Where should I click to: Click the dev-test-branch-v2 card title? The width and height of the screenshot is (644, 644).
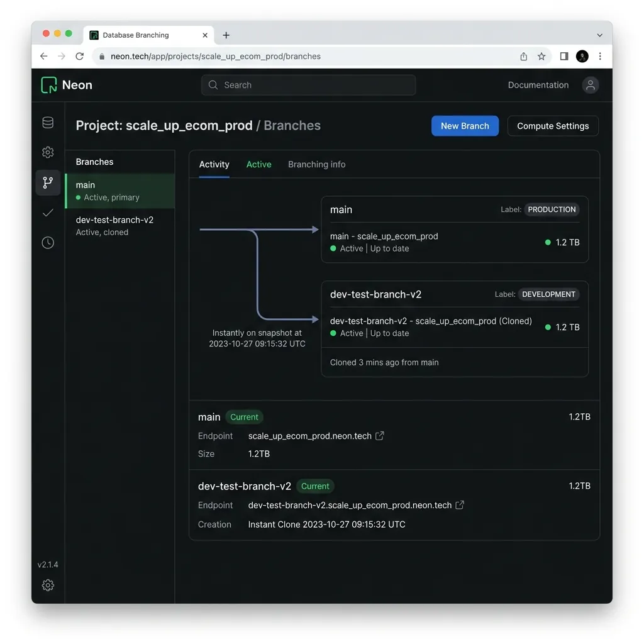coord(375,294)
